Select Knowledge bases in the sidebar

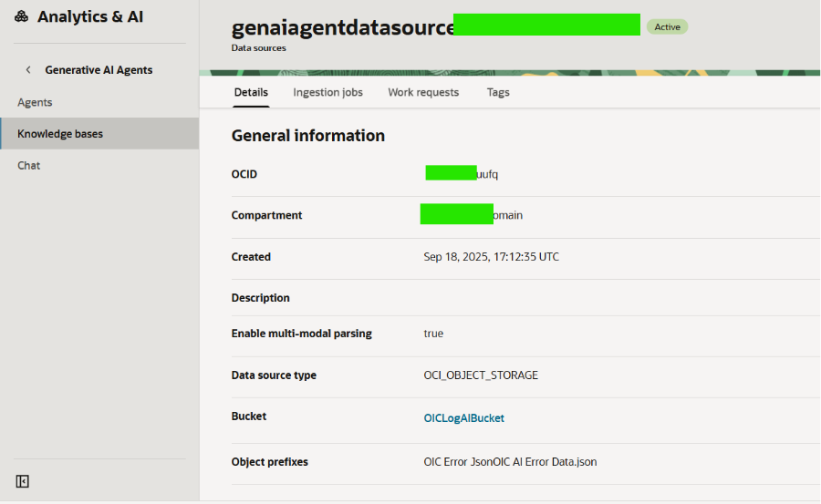[99, 133]
